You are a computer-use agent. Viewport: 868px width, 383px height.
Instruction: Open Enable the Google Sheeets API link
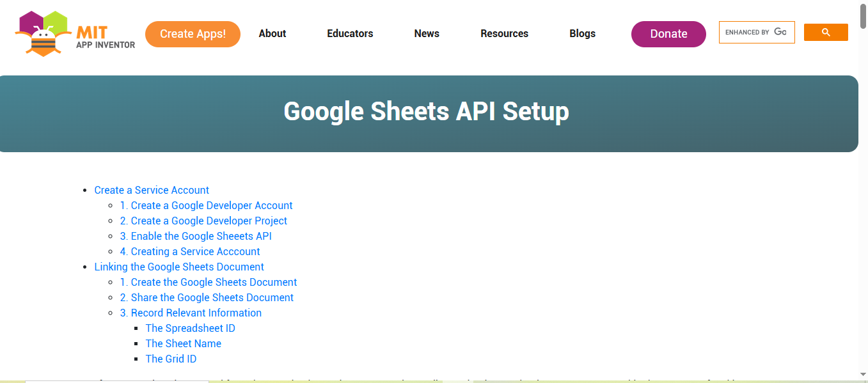pos(196,236)
